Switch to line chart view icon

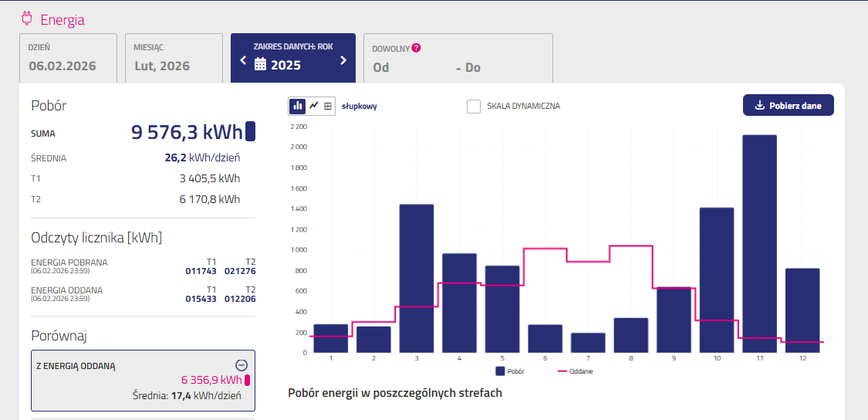tap(313, 106)
